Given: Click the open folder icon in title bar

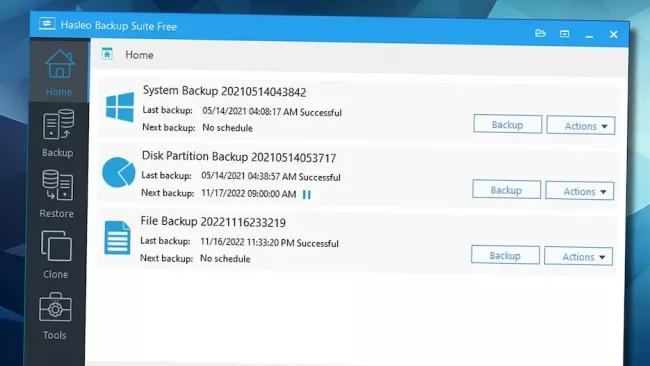Looking at the screenshot, I should (x=540, y=33).
